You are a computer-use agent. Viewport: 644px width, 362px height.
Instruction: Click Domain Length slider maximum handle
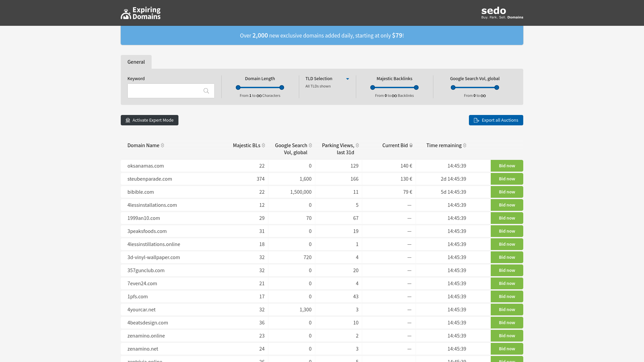click(282, 87)
